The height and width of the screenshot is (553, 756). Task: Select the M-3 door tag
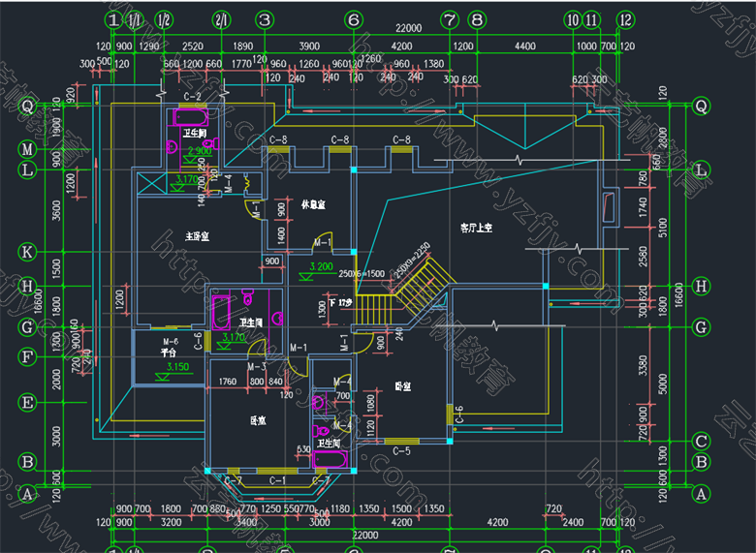point(257,367)
